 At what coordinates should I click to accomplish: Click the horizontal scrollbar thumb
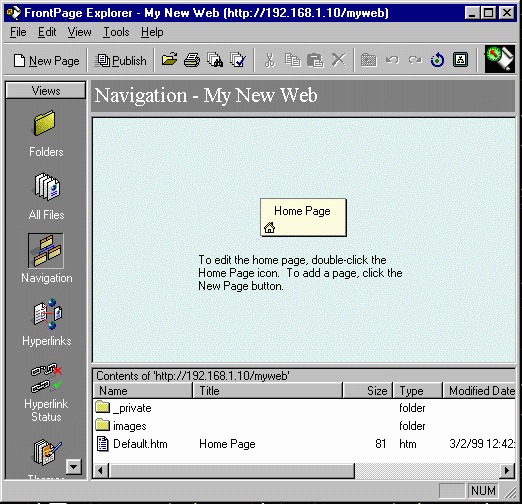click(x=231, y=471)
